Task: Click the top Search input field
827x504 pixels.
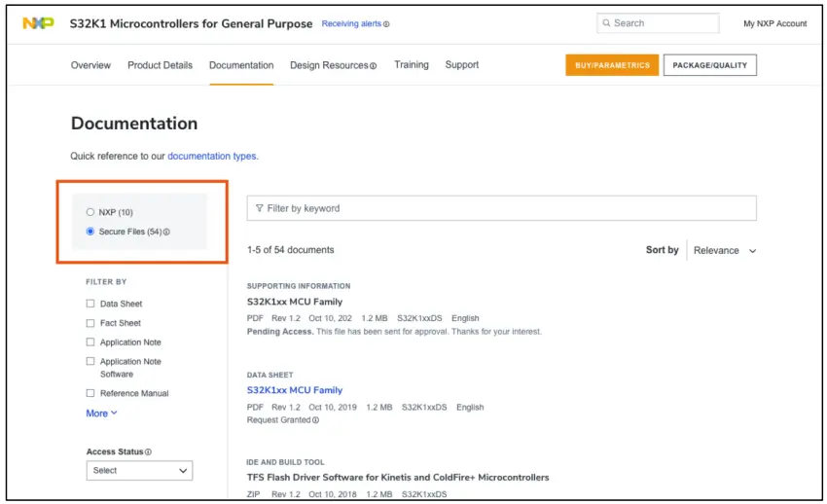Action: pos(658,23)
